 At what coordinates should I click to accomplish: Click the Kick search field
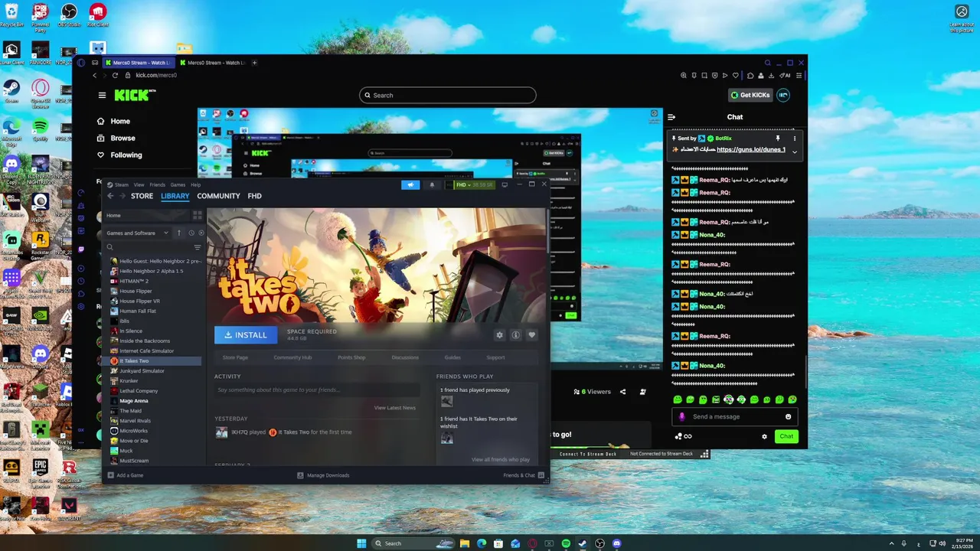tap(448, 95)
